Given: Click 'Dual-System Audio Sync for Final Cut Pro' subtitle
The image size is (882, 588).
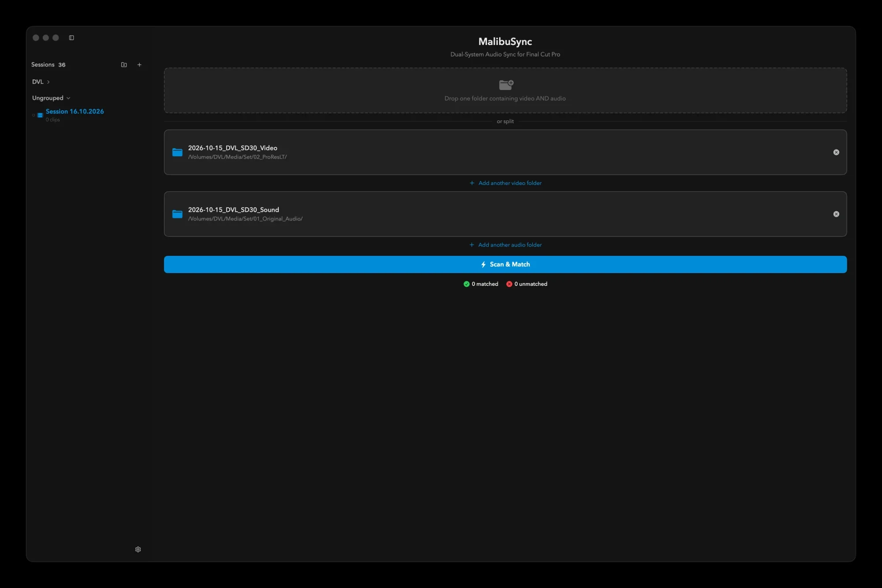Looking at the screenshot, I should pos(505,54).
